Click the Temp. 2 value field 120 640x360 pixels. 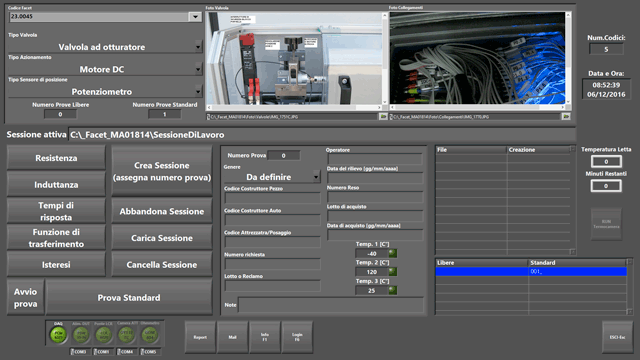371,272
